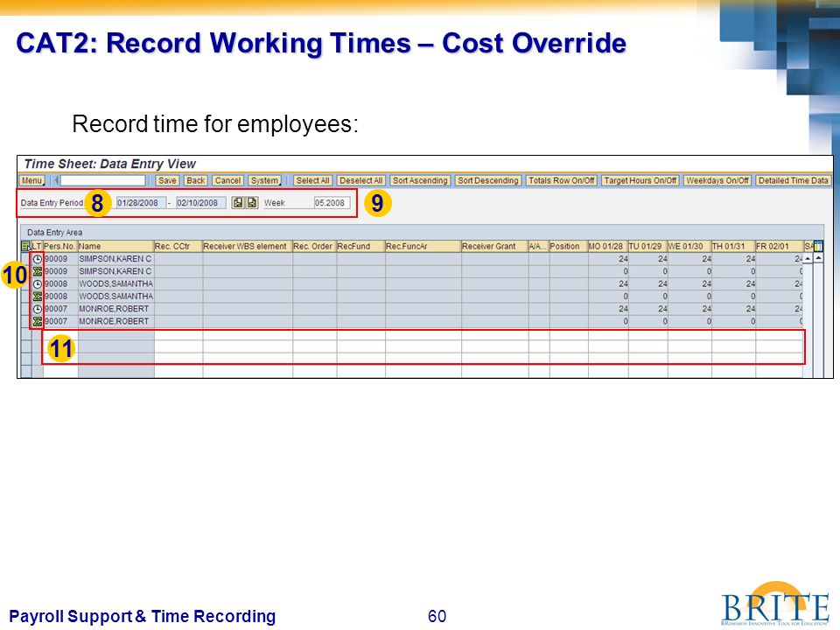Image resolution: width=840 pixels, height=630 pixels.
Task: Click the start date field 01/28/2008
Action: (x=141, y=203)
